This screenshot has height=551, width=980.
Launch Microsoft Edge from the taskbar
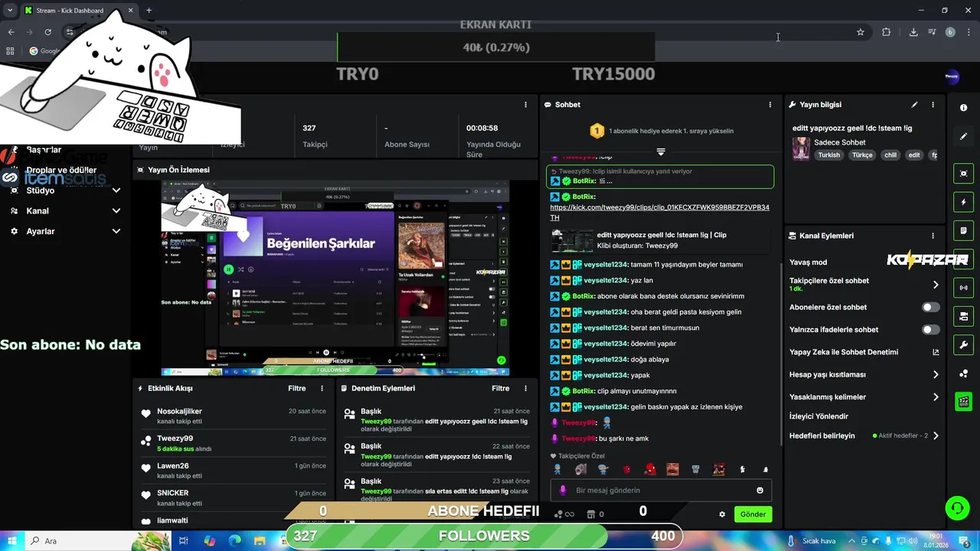point(235,540)
